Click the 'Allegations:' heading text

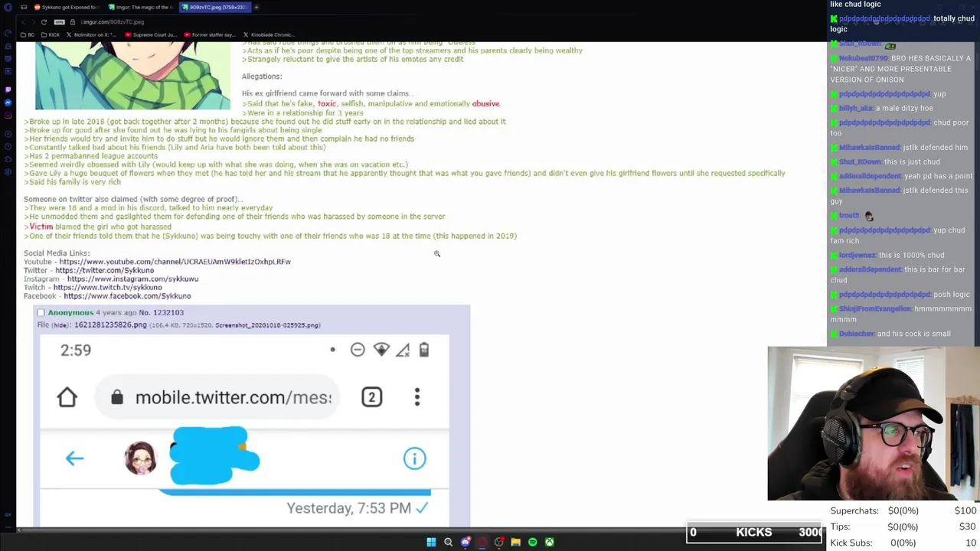pyautogui.click(x=262, y=77)
